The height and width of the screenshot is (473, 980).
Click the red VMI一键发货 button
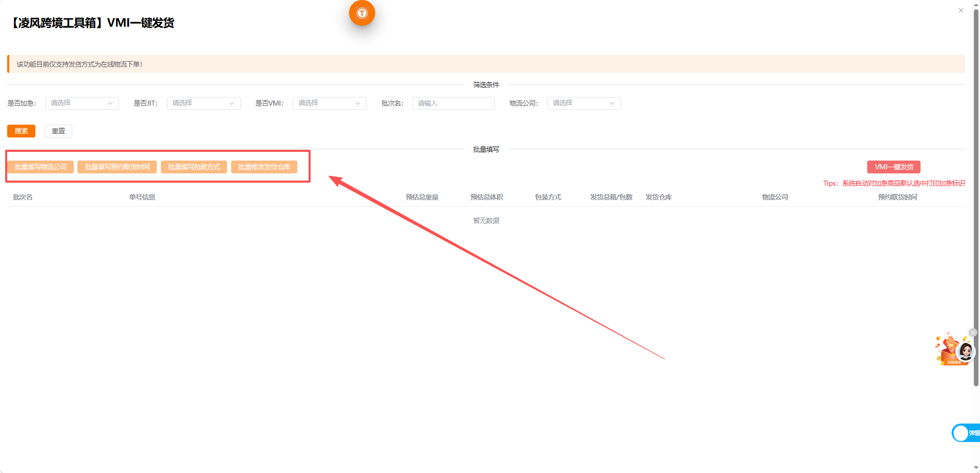tap(894, 167)
